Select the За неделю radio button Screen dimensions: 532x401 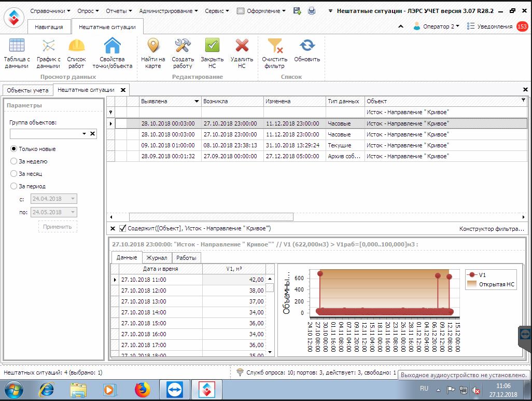13,161
